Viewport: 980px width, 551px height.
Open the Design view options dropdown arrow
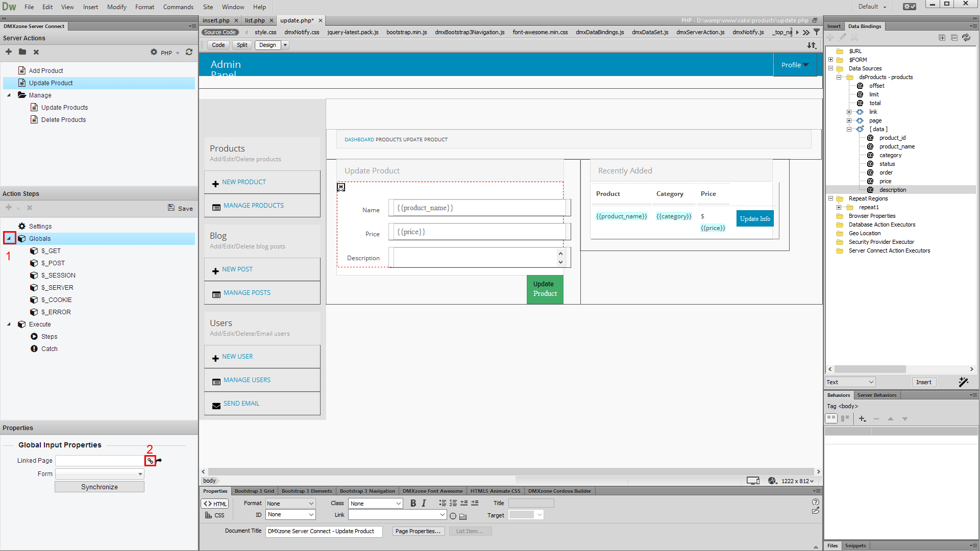(x=285, y=45)
